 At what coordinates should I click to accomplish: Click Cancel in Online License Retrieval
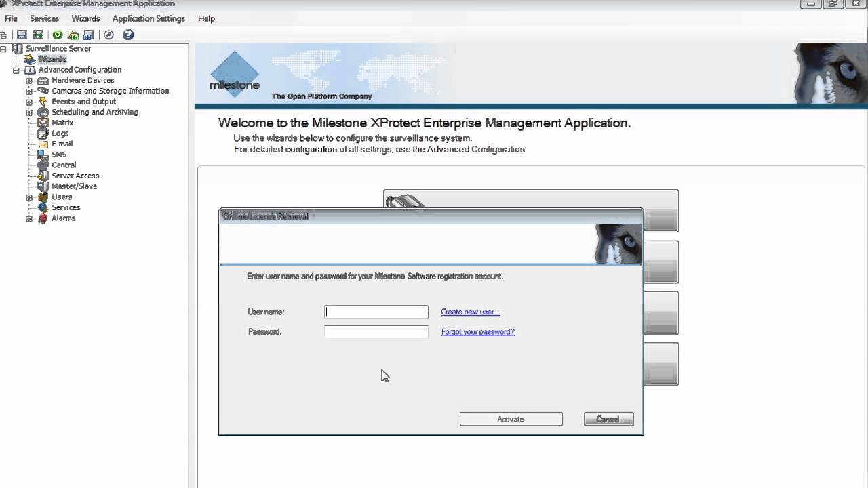[x=608, y=419]
